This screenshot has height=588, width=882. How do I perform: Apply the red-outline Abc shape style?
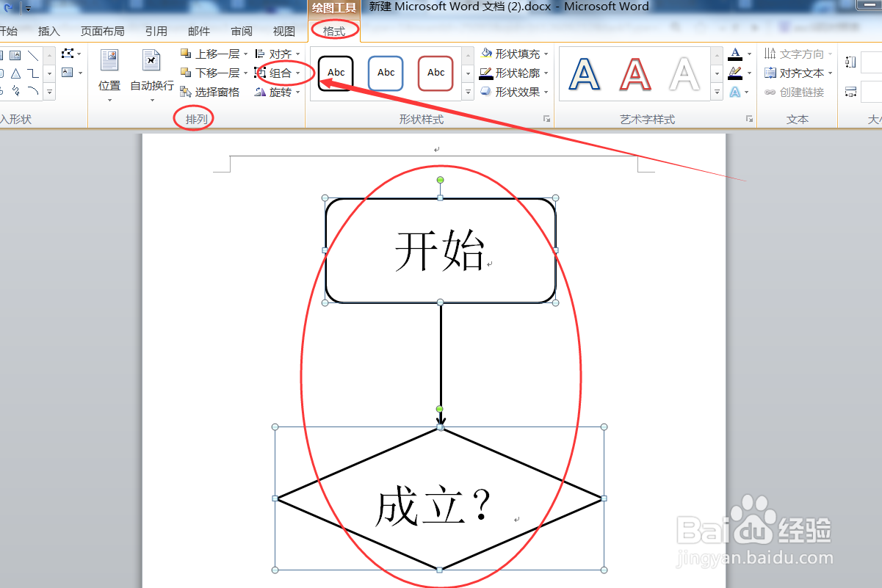(x=435, y=73)
